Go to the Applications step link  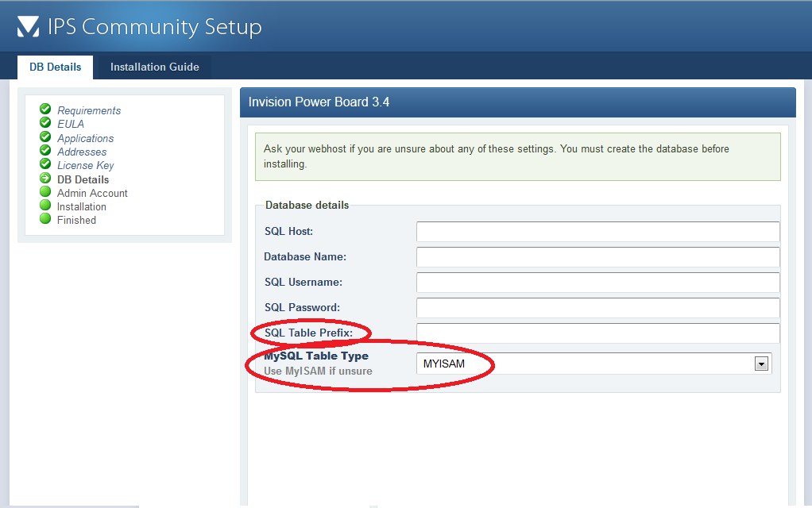pos(86,139)
